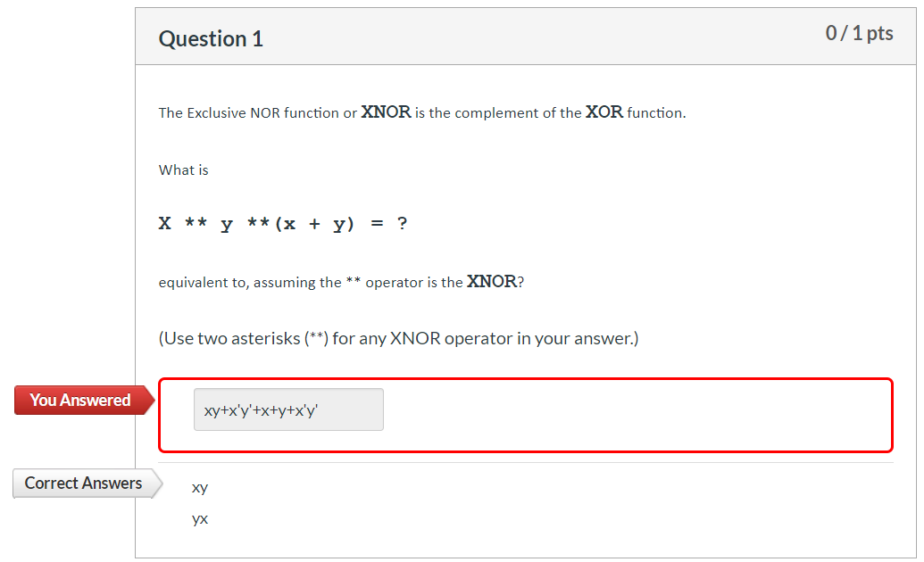Select the correct answer xy
The image size is (924, 562).
point(199,487)
